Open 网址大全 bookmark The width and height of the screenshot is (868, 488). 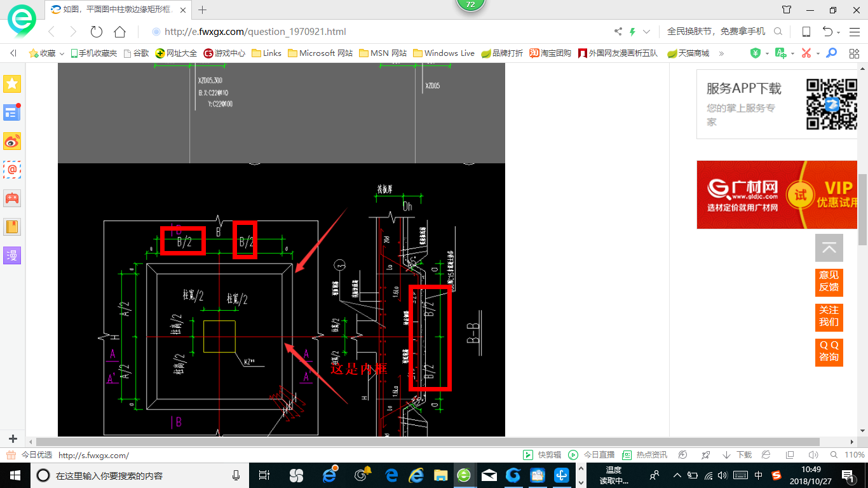pyautogui.click(x=176, y=53)
